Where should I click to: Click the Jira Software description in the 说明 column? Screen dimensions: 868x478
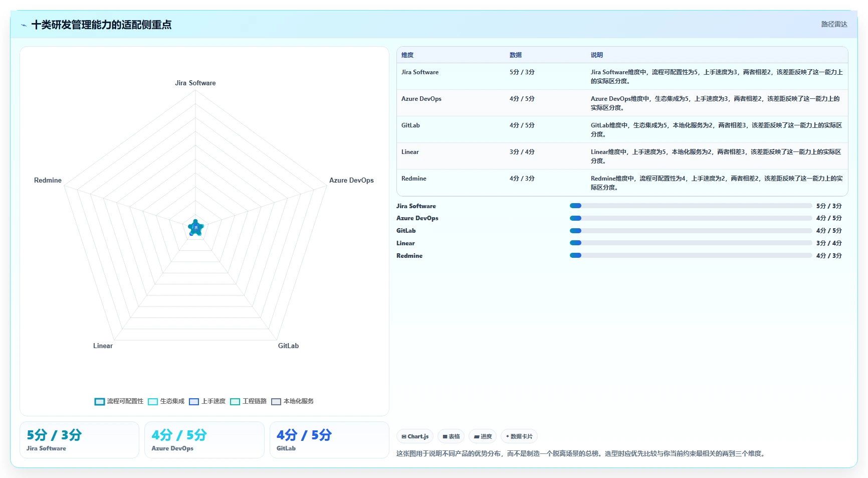717,77
